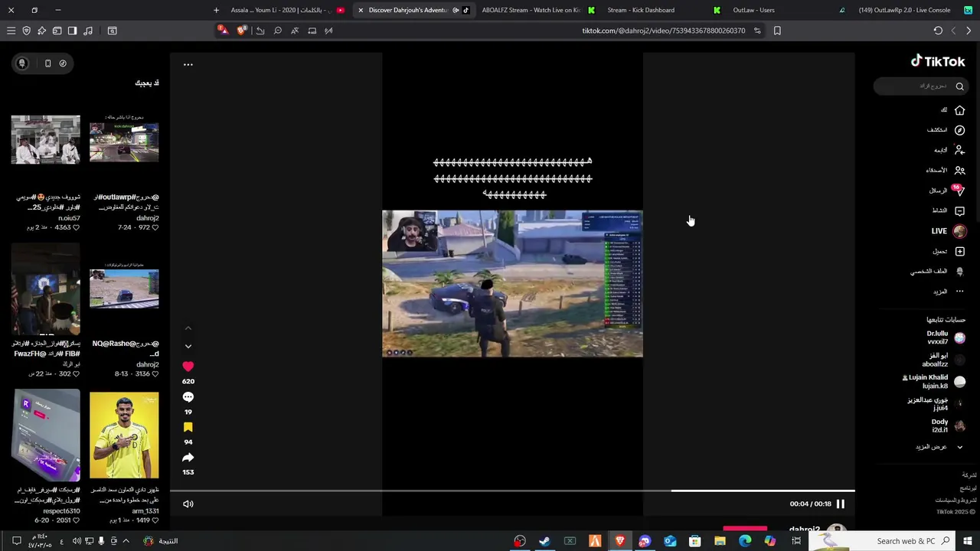Open Dody i2d.n followed account
This screenshot has width=980, height=551.
(949, 425)
